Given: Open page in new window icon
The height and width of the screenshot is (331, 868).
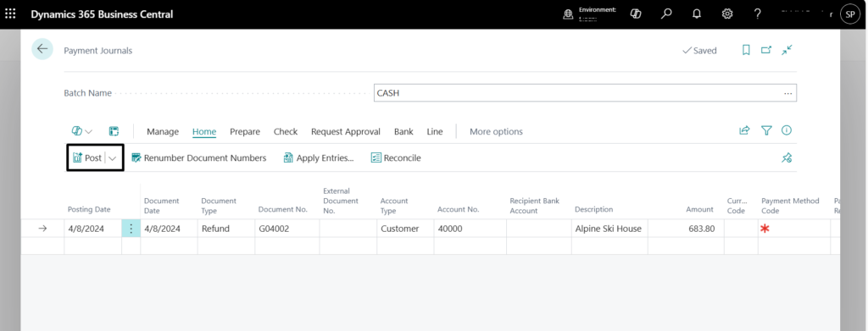Looking at the screenshot, I should 766,50.
